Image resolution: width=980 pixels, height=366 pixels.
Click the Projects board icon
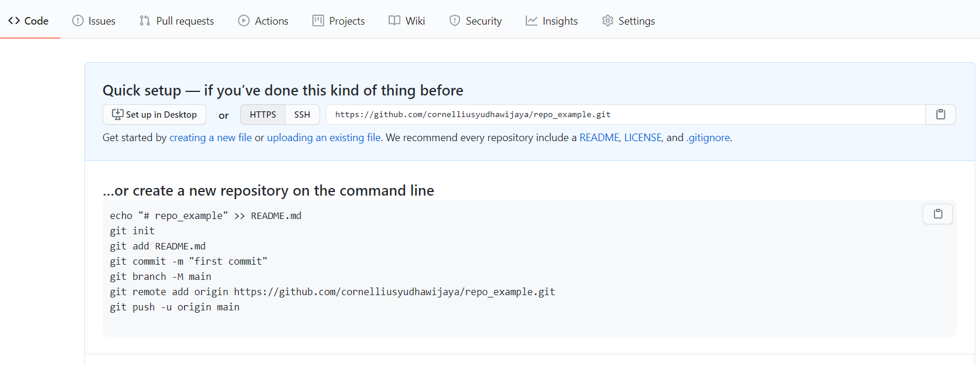pyautogui.click(x=318, y=20)
